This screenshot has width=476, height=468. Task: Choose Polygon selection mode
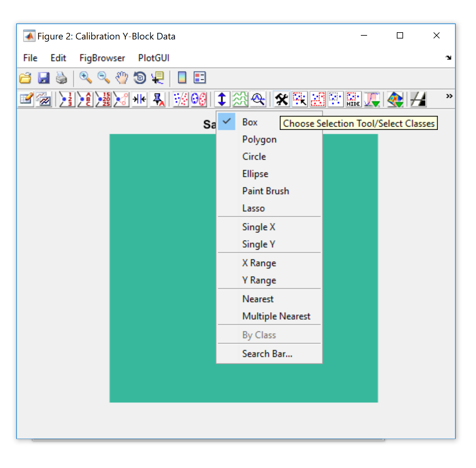(x=259, y=139)
